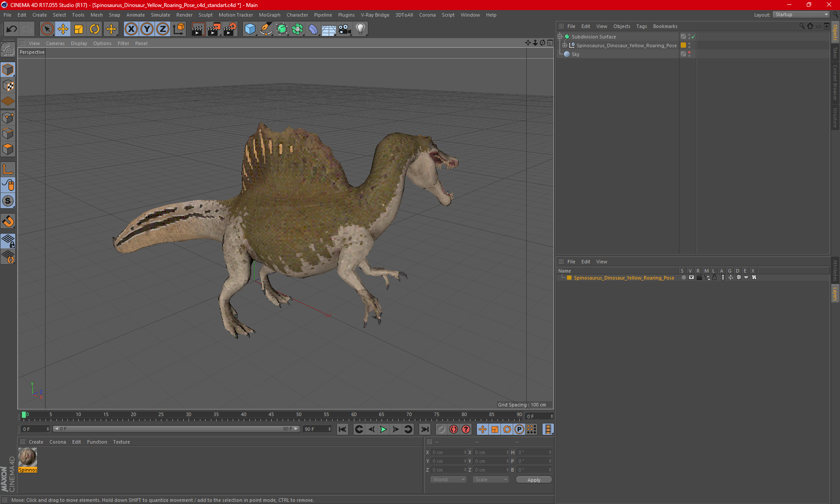Add a Camera object
Screen dimensions: 840x504
pos(344,29)
